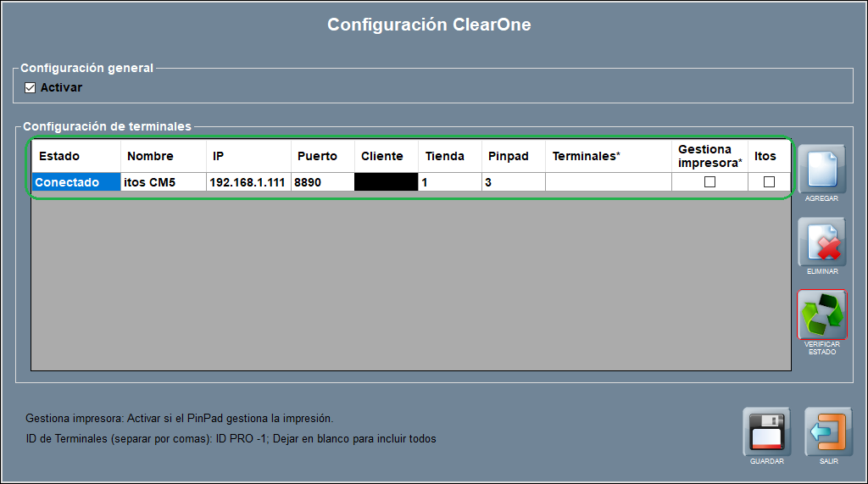Click the Eliminar delete icon
This screenshot has height=484, width=868.
click(821, 242)
